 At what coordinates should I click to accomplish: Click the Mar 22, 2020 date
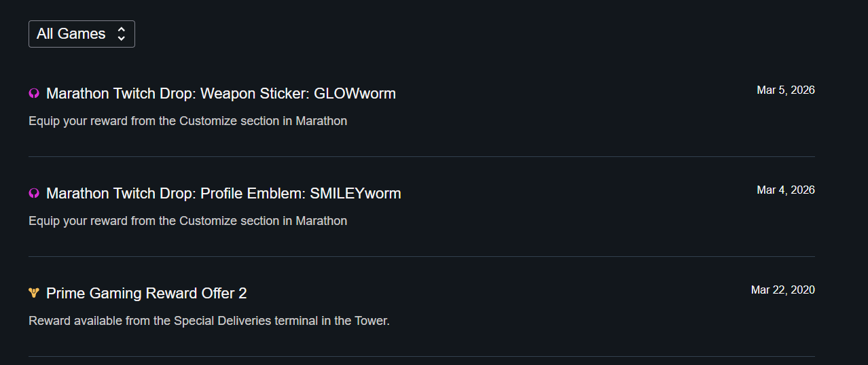click(x=782, y=290)
